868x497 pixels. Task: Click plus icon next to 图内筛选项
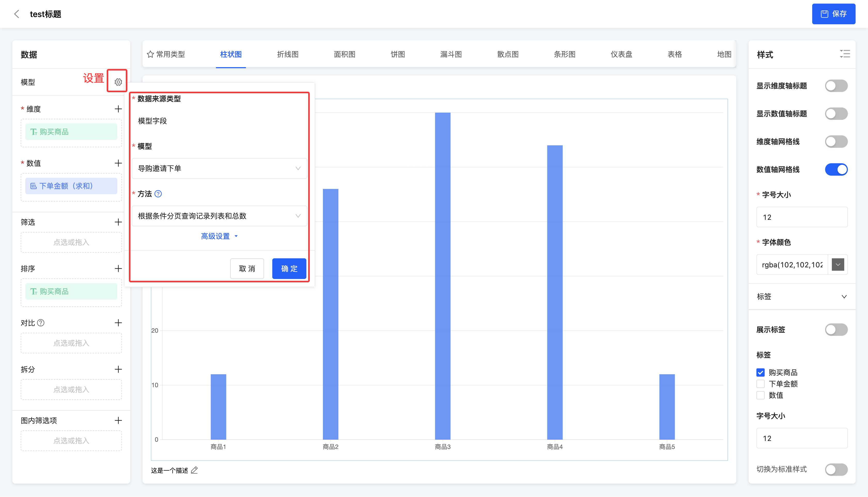coord(118,421)
